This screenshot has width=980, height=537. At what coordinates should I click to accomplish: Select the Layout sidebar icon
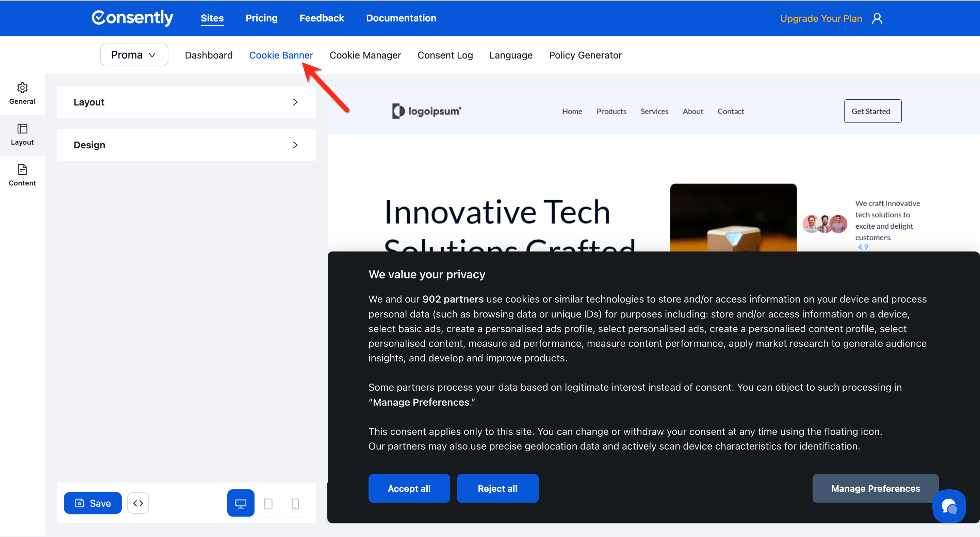22,129
